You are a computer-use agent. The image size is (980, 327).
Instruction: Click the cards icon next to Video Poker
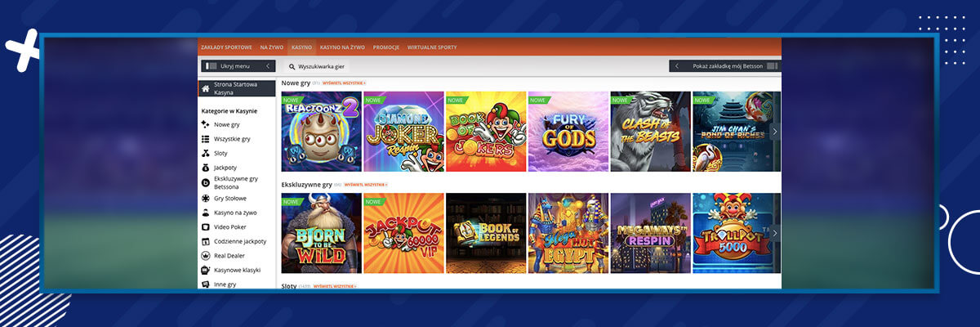[x=206, y=226]
